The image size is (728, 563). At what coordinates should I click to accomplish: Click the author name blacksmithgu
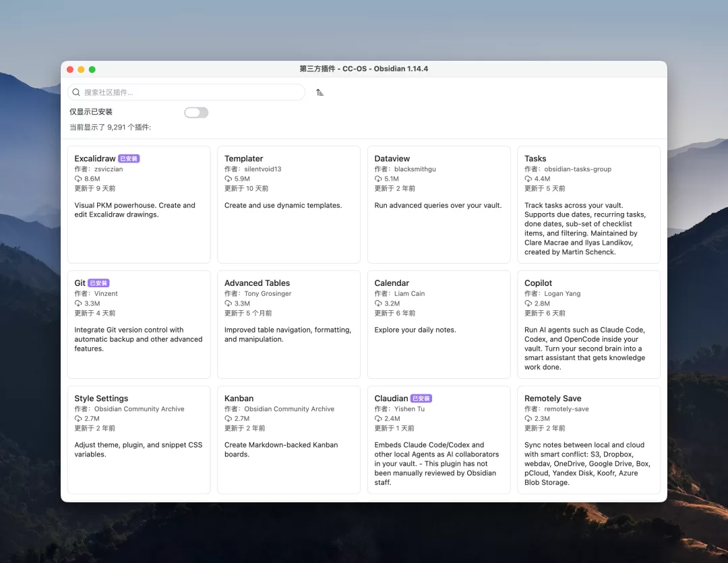pyautogui.click(x=415, y=169)
